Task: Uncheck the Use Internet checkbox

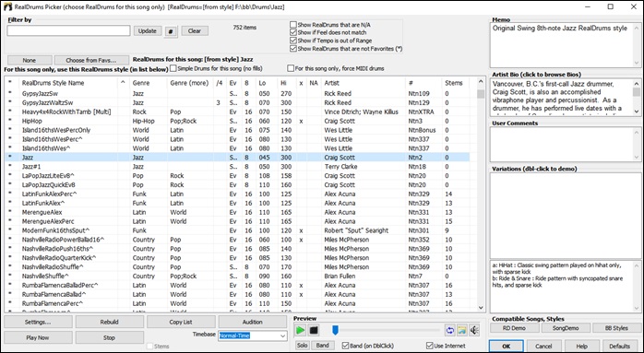Action: pos(430,346)
